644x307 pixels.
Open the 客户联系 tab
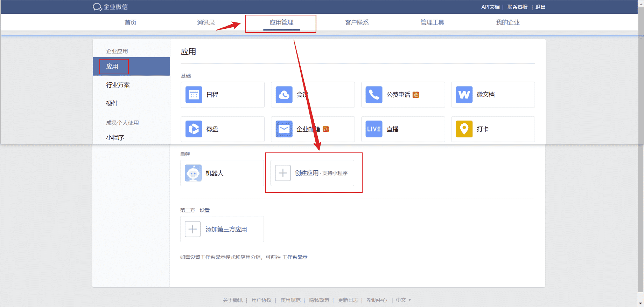coord(357,22)
